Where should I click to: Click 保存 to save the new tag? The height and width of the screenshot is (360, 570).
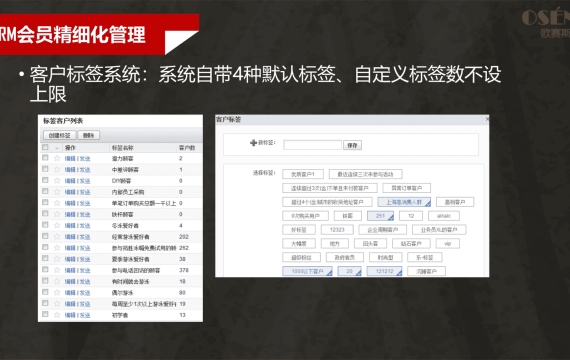coord(352,145)
